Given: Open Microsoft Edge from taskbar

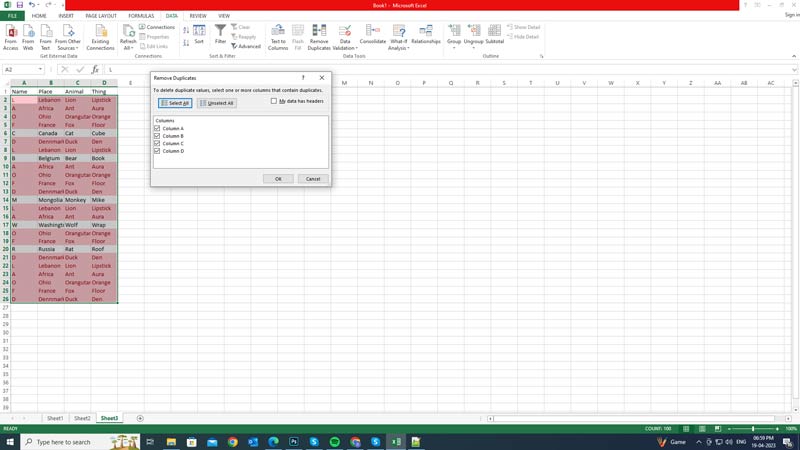Looking at the screenshot, I should click(x=273, y=442).
